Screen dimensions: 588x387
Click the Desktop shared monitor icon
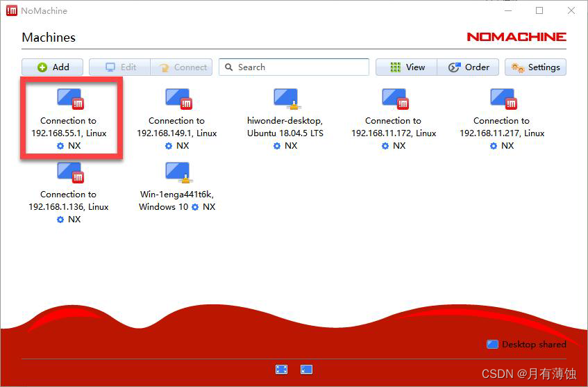(492, 344)
